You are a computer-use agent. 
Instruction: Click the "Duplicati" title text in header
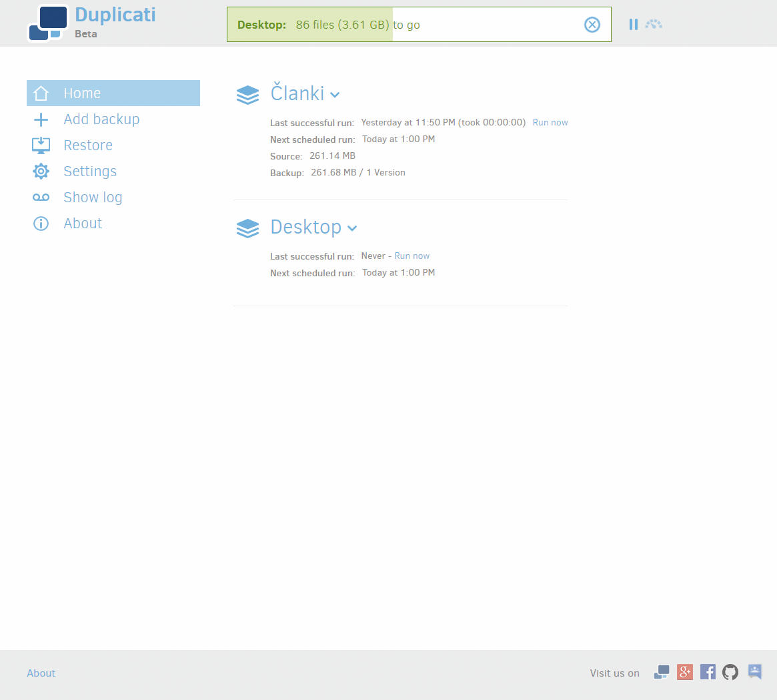click(115, 15)
